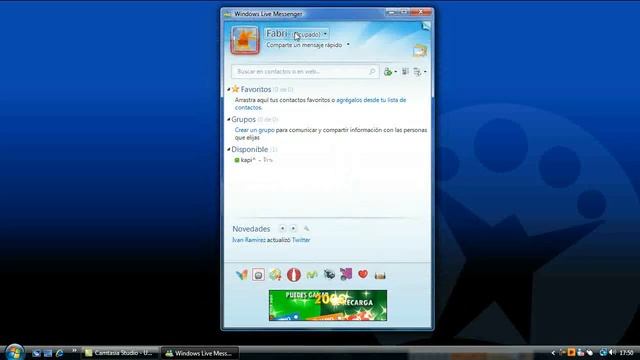
Task: Click Windows Live Messenger title bar icon
Action: (x=228, y=14)
